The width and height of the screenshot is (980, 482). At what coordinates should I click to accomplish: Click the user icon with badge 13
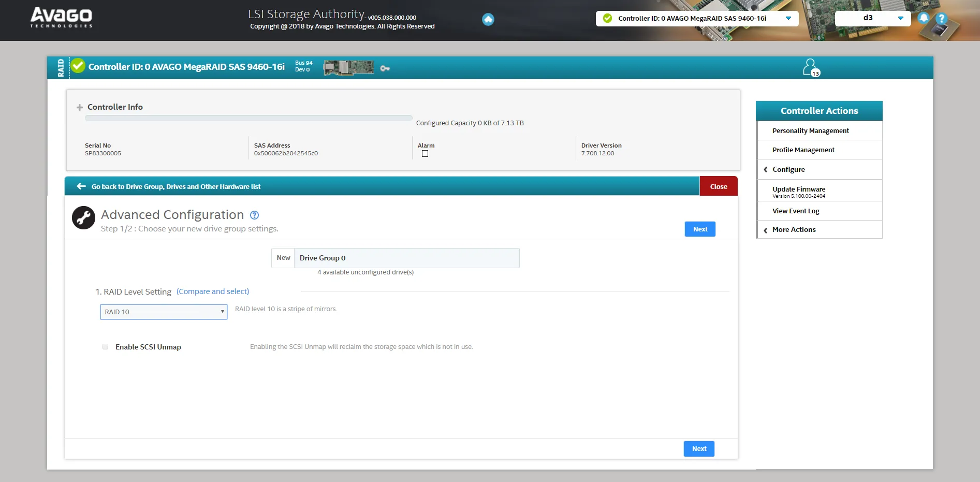(810, 67)
